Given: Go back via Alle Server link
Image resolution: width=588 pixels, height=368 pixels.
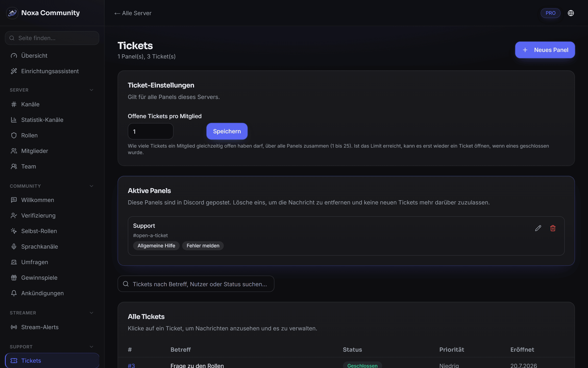Looking at the screenshot, I should coord(133,13).
